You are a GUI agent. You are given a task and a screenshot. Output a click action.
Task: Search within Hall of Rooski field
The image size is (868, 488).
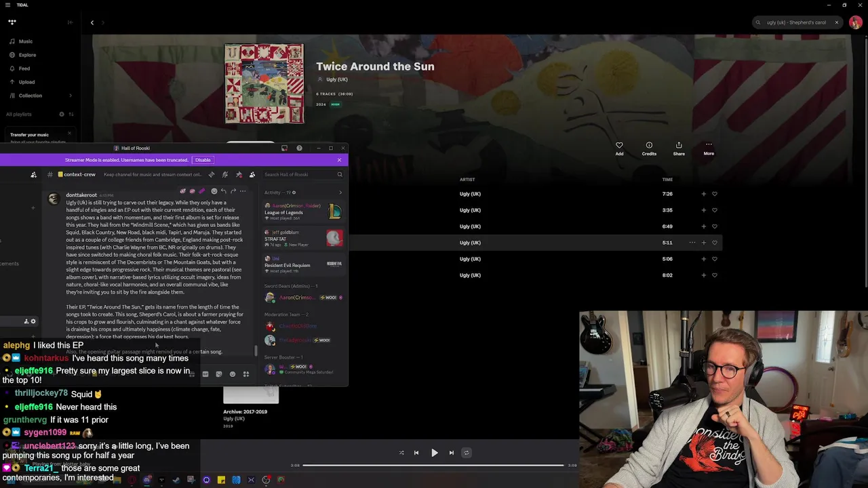[x=303, y=174]
